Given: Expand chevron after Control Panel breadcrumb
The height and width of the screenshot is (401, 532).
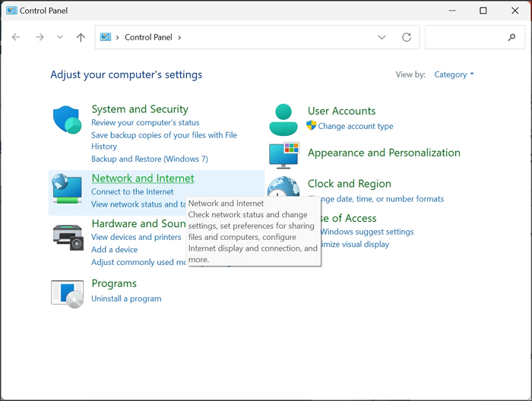Looking at the screenshot, I should [179, 37].
